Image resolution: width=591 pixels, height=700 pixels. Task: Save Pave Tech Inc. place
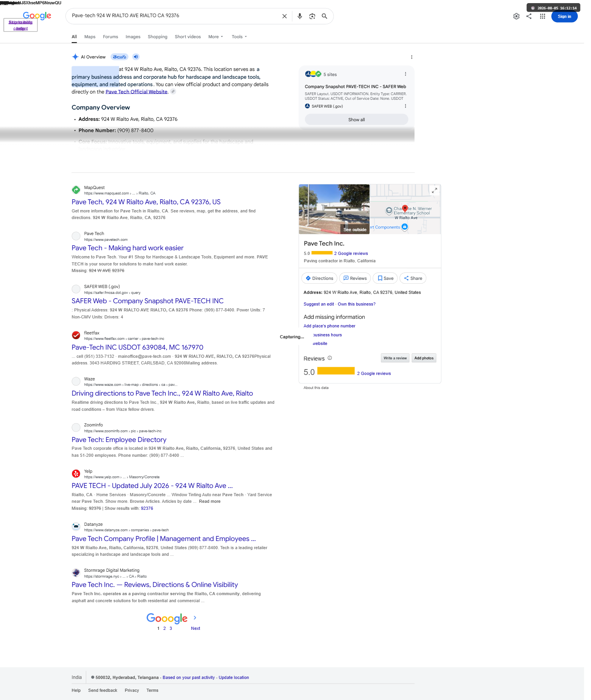[385, 278]
